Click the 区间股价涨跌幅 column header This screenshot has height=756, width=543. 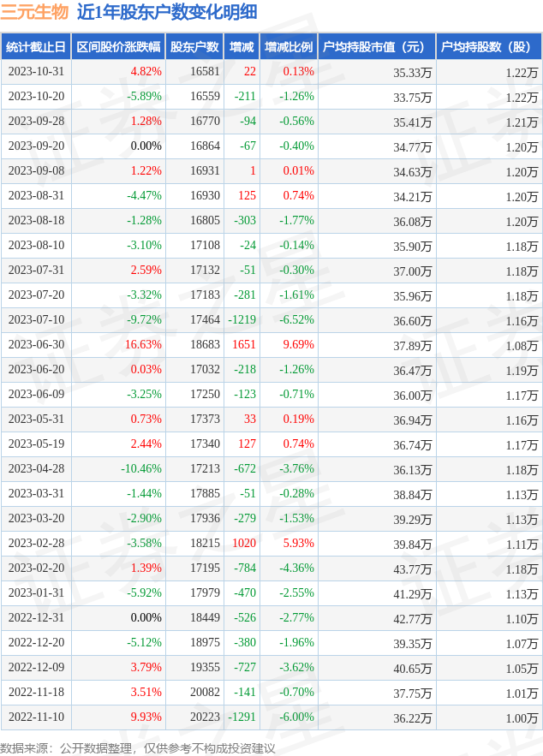[x=118, y=47]
